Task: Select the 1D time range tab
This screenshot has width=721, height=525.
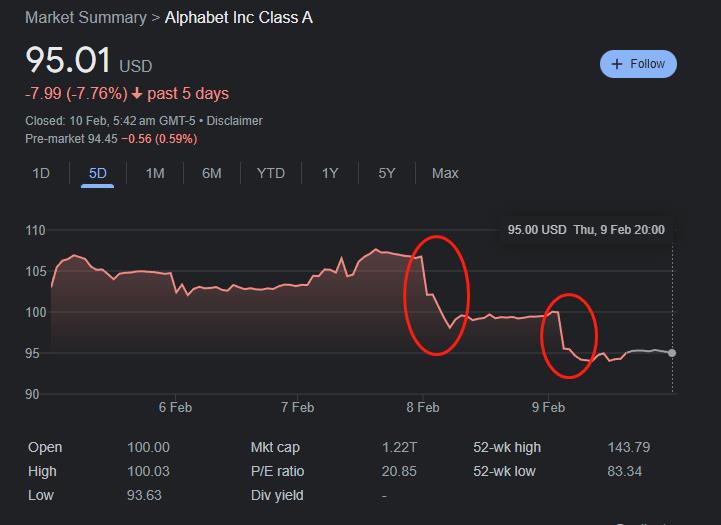Action: coord(41,173)
